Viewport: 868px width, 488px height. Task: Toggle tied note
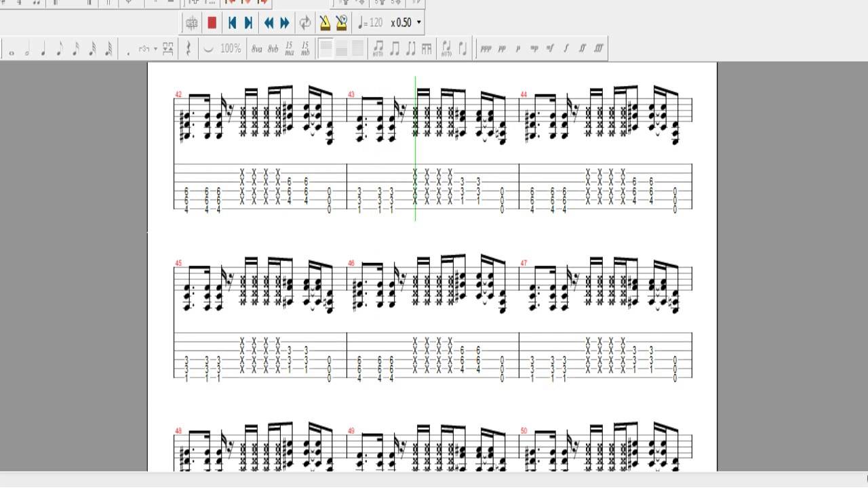pyautogui.click(x=208, y=49)
